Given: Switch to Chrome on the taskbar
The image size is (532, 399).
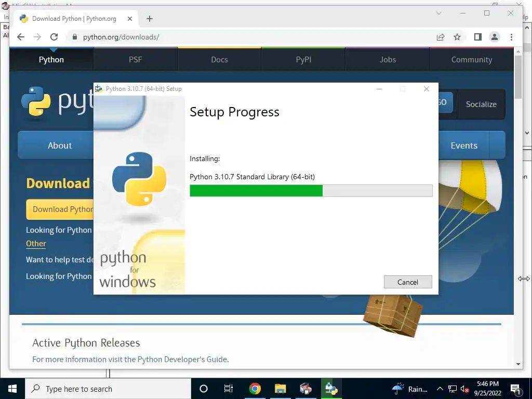Looking at the screenshot, I should [255, 389].
